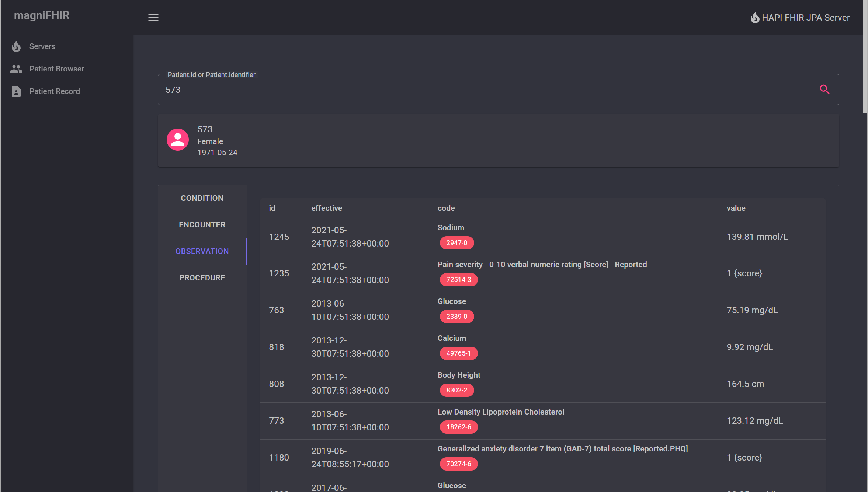
Task: Open the PROCEDURE tab
Action: click(x=202, y=278)
